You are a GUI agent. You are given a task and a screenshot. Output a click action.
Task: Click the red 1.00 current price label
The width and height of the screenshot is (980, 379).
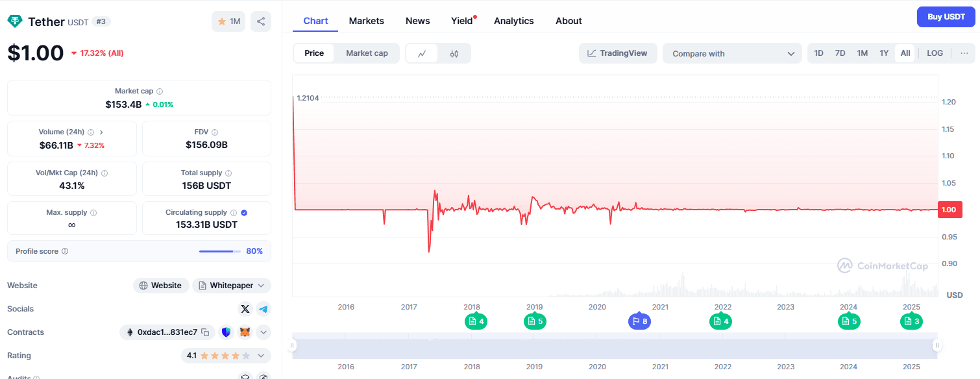click(x=951, y=210)
